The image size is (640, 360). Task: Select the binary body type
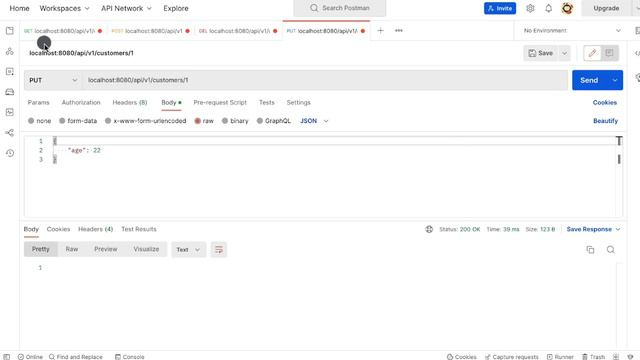tap(235, 121)
